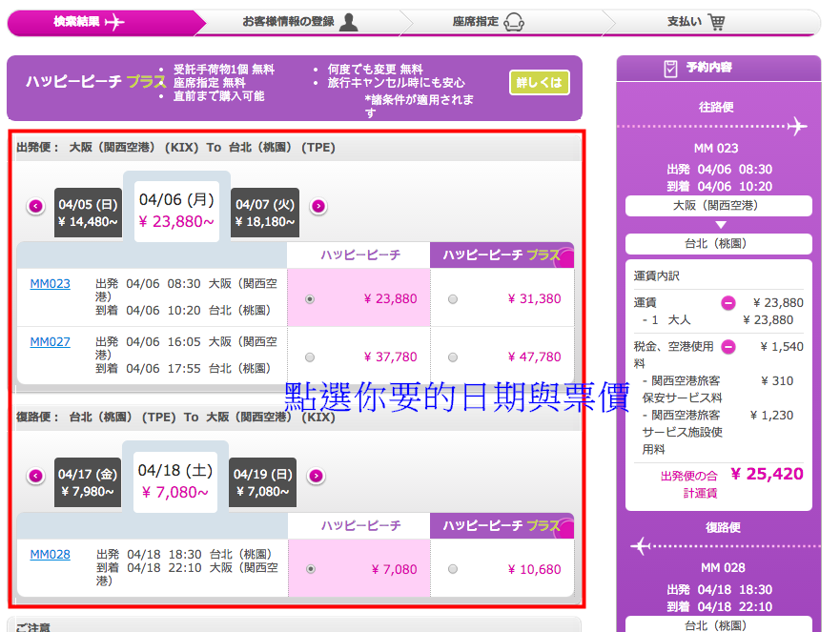Click the ¥ 25,420 outbound total fare
840x632 pixels.
click(x=768, y=474)
